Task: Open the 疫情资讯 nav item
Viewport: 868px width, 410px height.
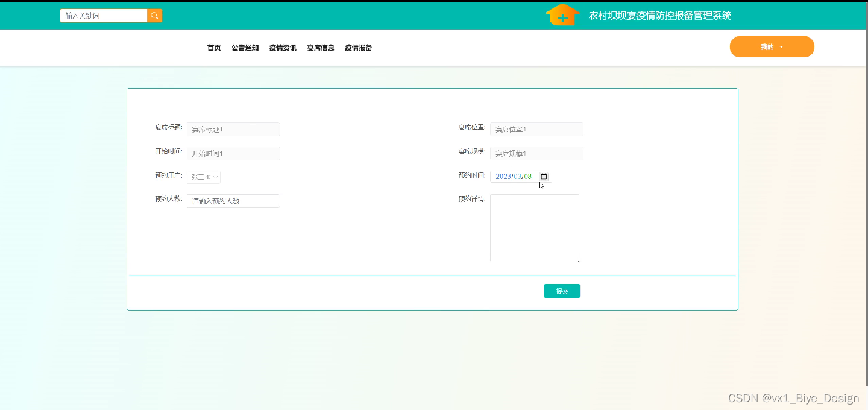Action: (283, 48)
